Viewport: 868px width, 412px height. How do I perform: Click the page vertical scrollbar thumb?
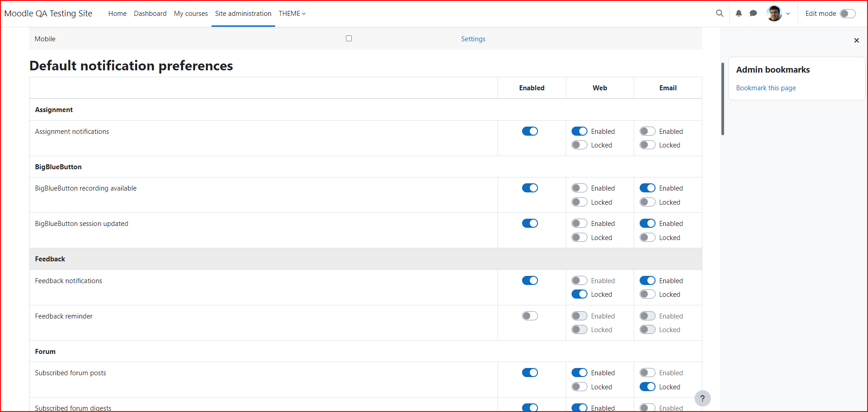[x=723, y=99]
